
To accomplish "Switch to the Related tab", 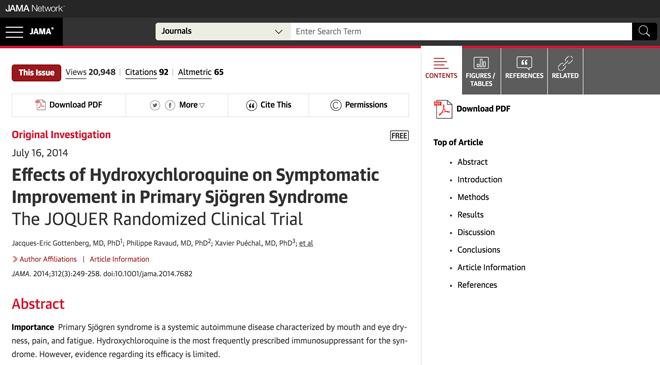I will coord(565,71).
